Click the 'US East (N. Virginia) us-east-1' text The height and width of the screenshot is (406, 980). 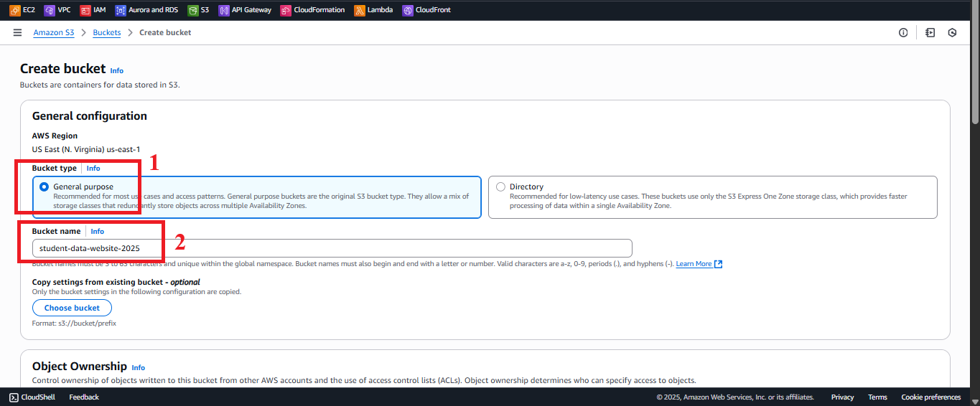point(86,149)
